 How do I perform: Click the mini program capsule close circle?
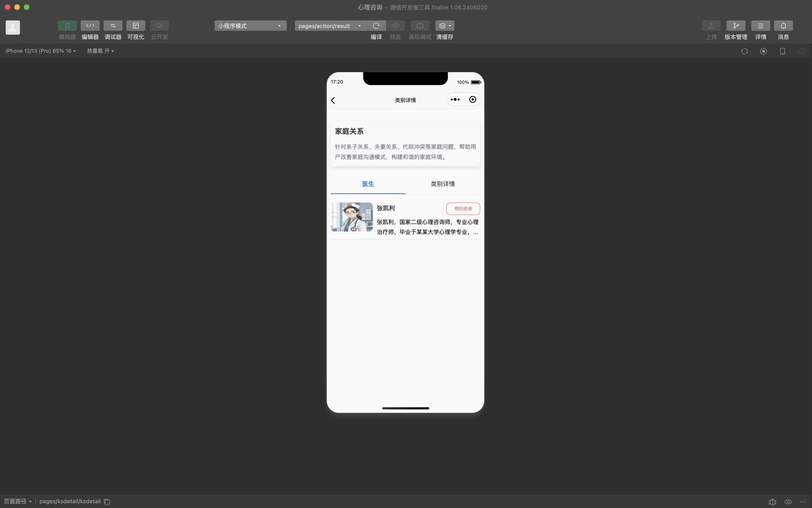472,99
